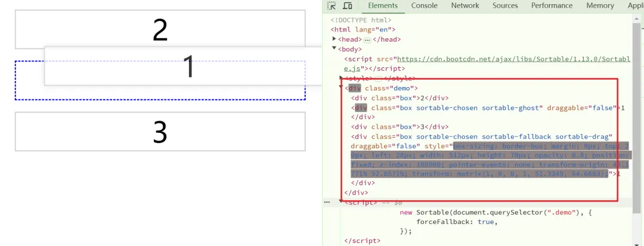
Task: Select the div class="box" node containing 2
Action: pos(400,98)
